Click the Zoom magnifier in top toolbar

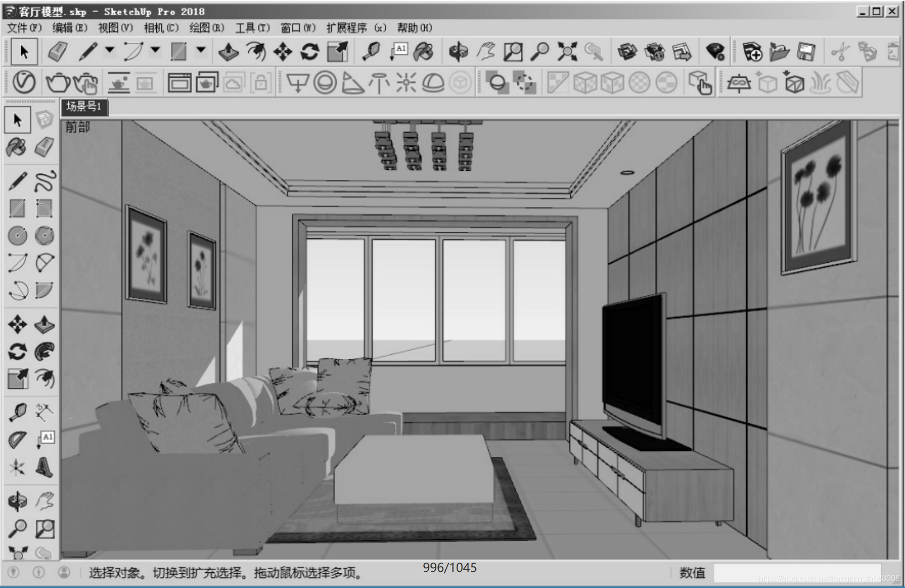coord(540,52)
